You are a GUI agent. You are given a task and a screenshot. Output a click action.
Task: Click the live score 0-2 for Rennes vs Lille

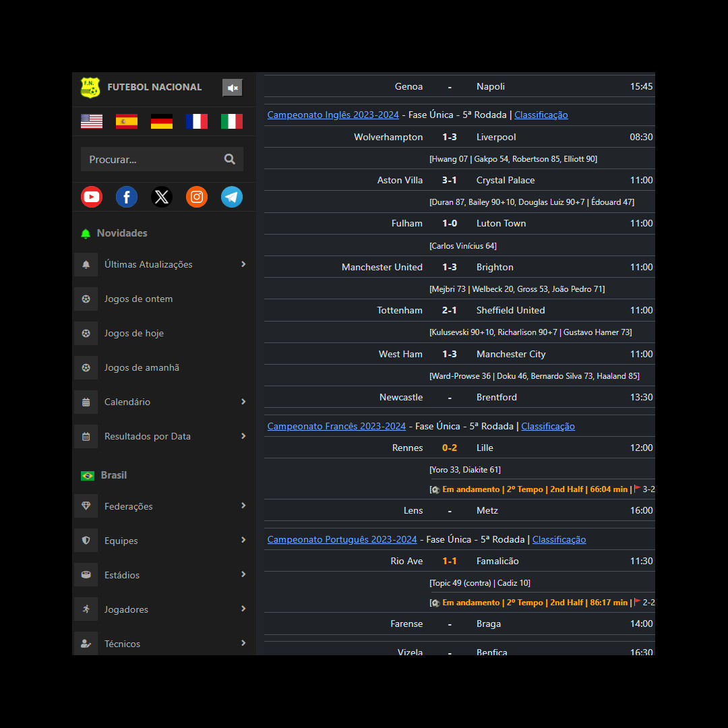pyautogui.click(x=450, y=448)
